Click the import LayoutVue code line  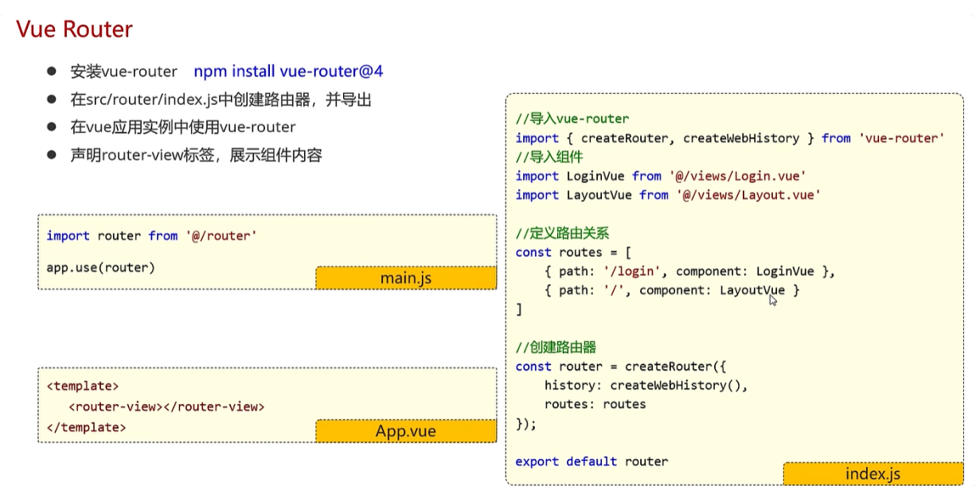coord(668,195)
